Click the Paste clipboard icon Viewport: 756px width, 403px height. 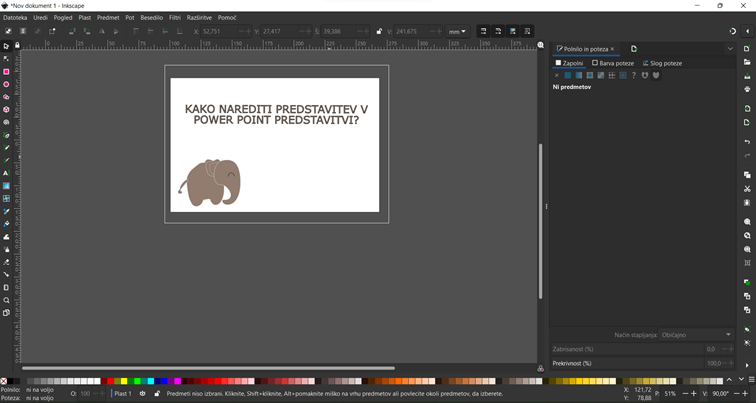[747, 202]
